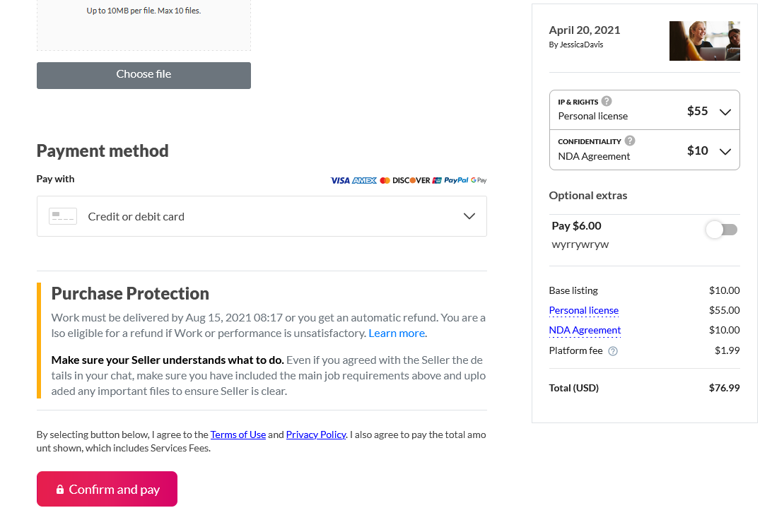Click the listing thumbnail photo
Screen dimensions: 772x532
[705, 41]
